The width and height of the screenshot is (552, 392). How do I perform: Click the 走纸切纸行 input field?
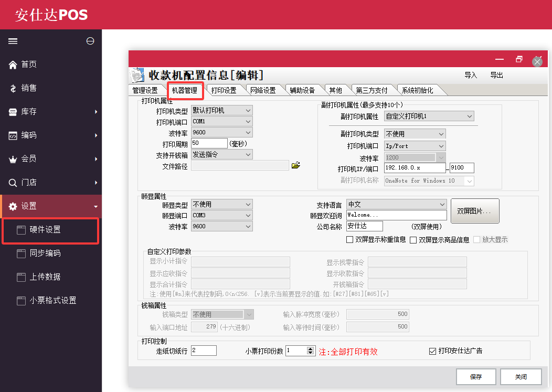204,351
